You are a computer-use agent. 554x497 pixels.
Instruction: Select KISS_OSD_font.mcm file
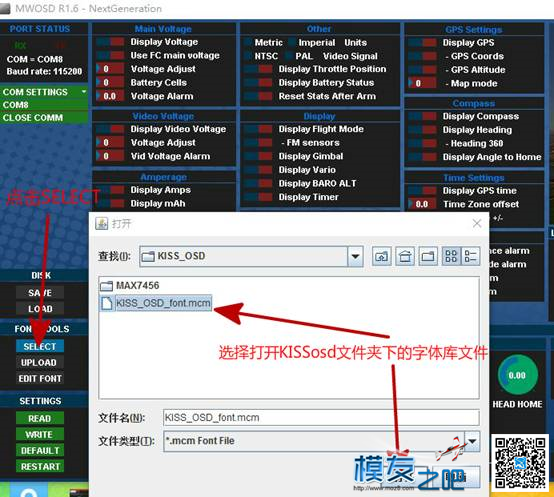tap(156, 303)
